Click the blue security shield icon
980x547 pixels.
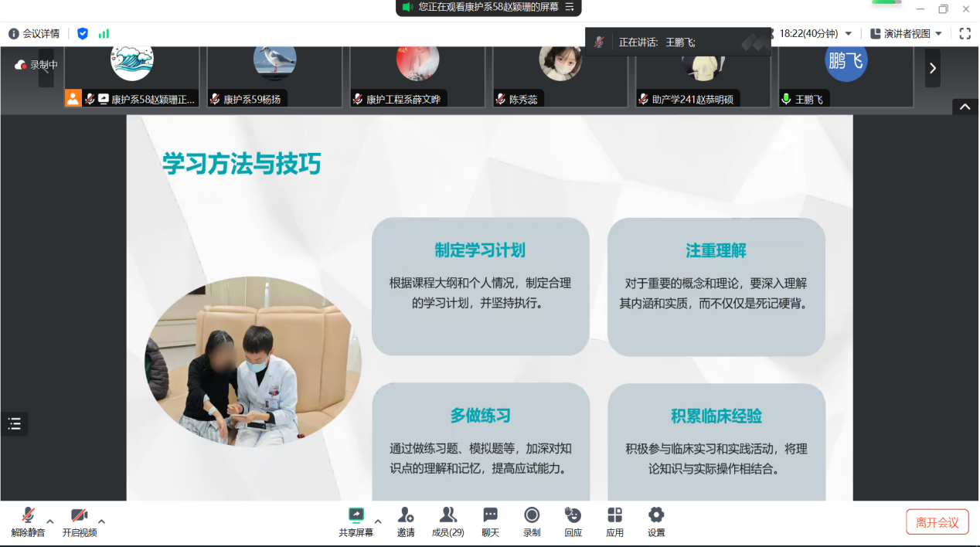[83, 33]
